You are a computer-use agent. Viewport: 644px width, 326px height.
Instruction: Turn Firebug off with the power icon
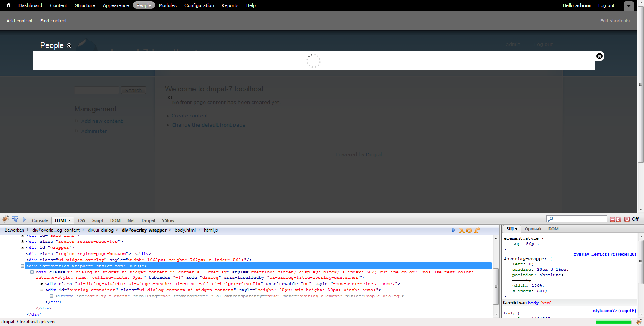(x=627, y=219)
